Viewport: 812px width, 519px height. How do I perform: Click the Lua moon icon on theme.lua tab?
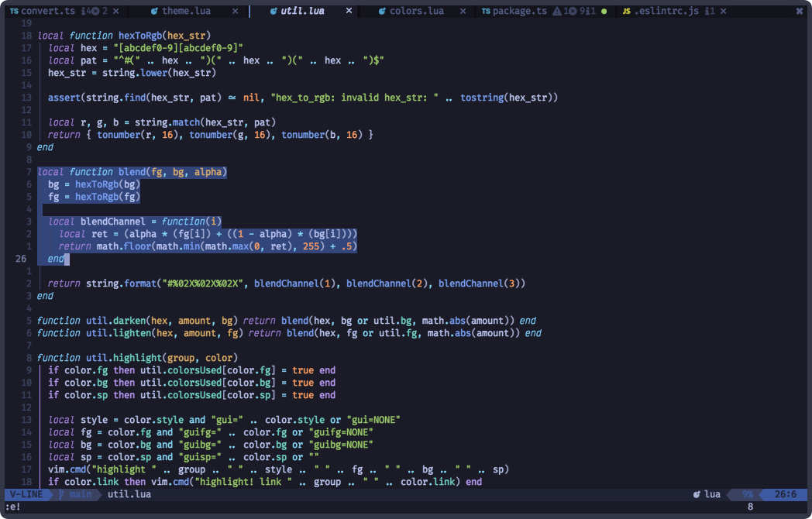tap(154, 11)
